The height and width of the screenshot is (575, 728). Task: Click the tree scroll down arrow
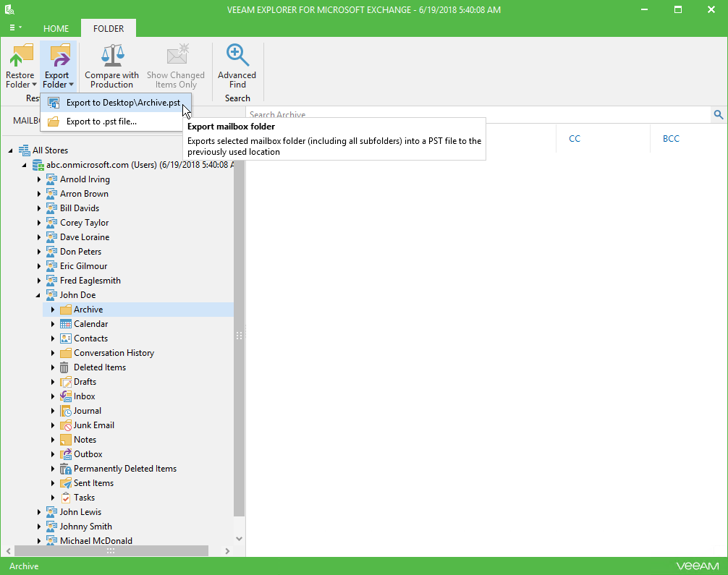click(239, 539)
